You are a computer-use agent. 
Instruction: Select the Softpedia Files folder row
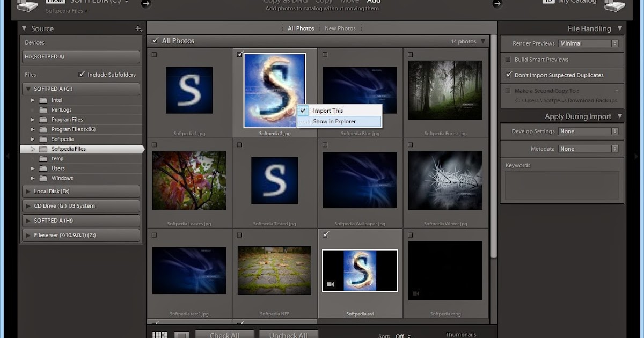pyautogui.click(x=82, y=149)
